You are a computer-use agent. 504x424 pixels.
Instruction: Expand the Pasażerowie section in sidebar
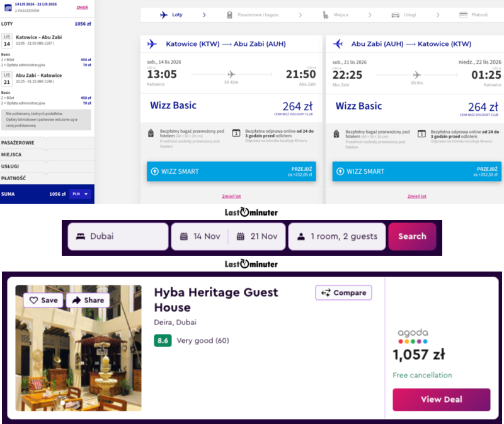point(47,143)
